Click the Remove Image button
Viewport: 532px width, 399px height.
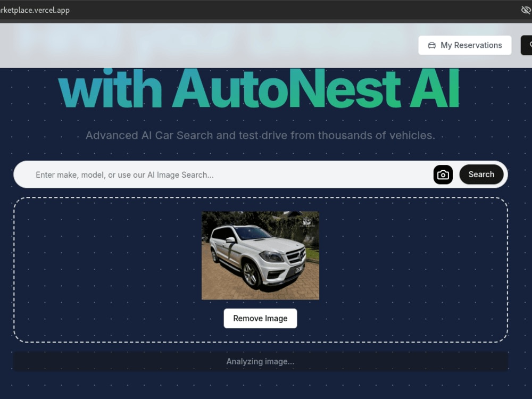click(260, 318)
